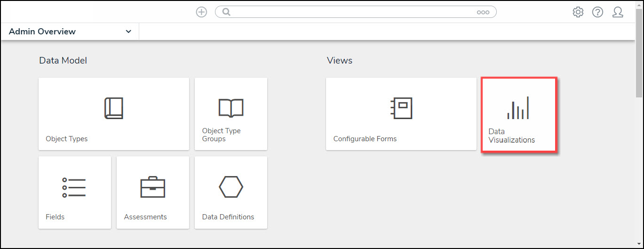This screenshot has width=644, height=249.
Task: Open the Object Types label link
Action: tap(66, 139)
